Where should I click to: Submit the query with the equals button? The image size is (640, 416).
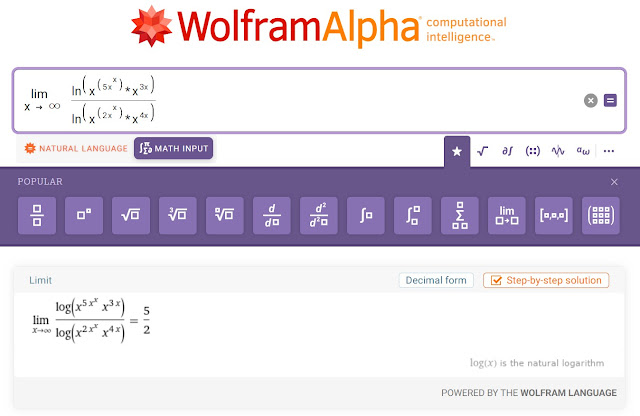pyautogui.click(x=610, y=100)
